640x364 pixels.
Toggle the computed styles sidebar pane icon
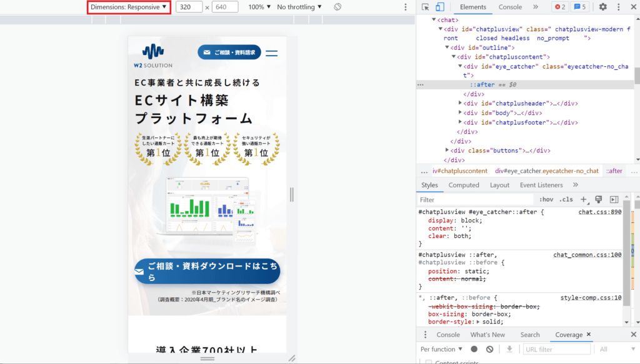[x=614, y=200]
